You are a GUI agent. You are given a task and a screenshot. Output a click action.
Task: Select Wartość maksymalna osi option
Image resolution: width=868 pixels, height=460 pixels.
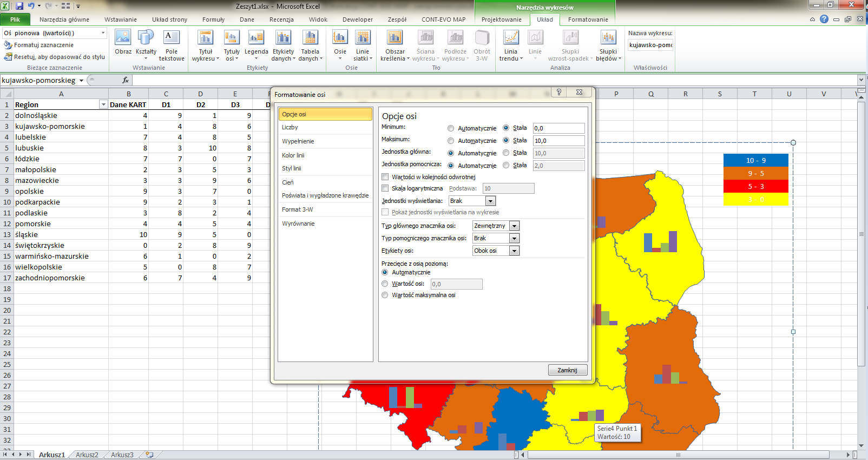(385, 295)
